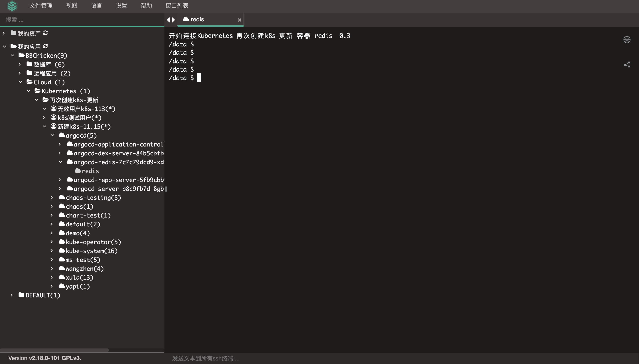Click the left tab scroll arrow
Screen dimensions: 639x364
[x=168, y=20]
